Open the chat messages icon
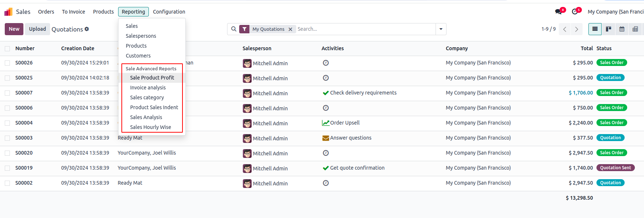 coord(558,12)
